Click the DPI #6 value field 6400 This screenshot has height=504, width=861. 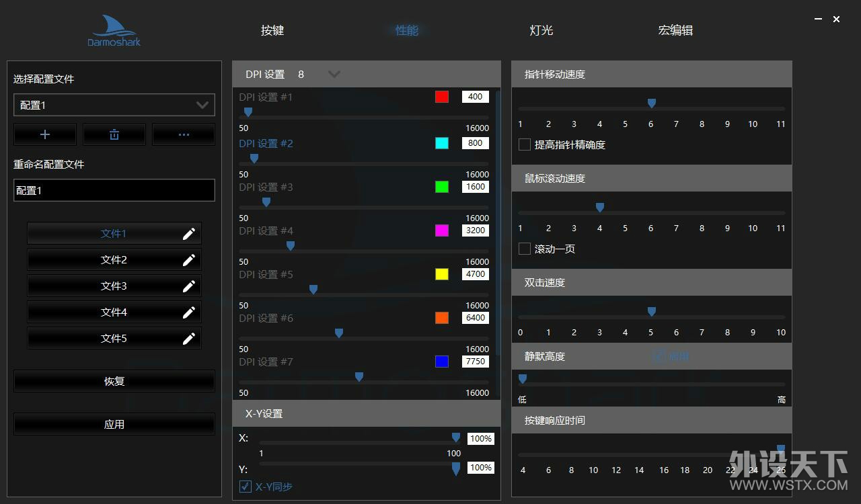[x=475, y=318]
